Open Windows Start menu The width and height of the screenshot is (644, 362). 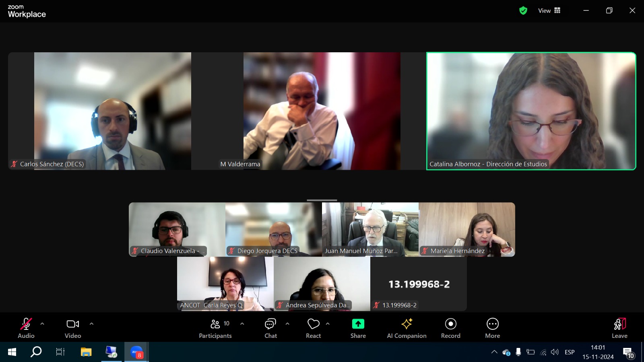click(x=12, y=352)
